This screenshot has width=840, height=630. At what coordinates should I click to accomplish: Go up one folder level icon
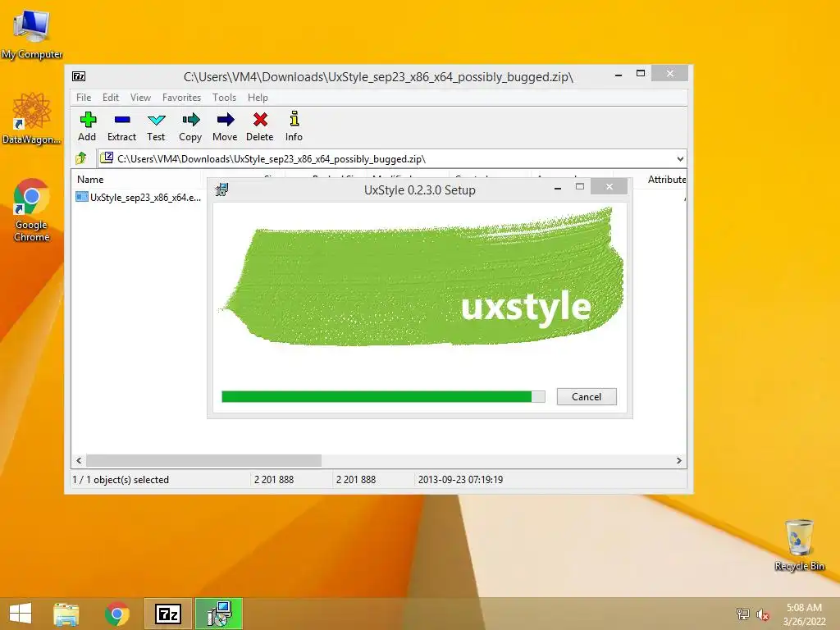(81, 158)
